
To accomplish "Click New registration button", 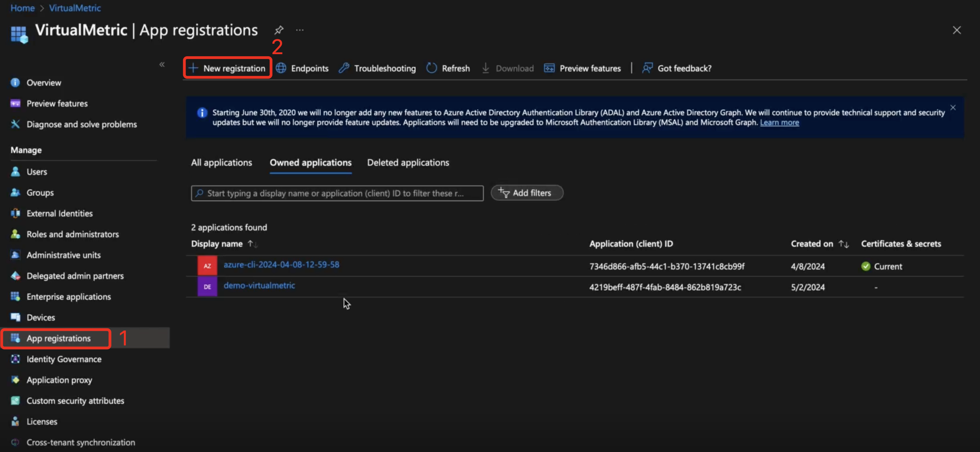I will pos(227,68).
